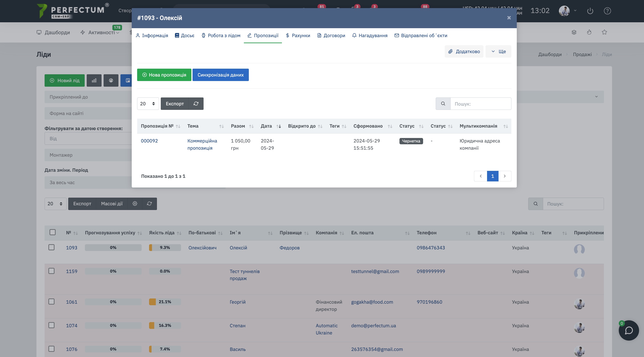Switch to the Досьє tab

[x=185, y=36]
